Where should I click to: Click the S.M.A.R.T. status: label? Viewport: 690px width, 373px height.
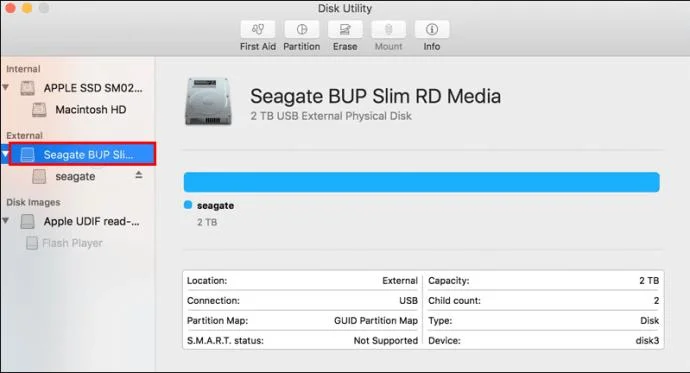pos(225,340)
